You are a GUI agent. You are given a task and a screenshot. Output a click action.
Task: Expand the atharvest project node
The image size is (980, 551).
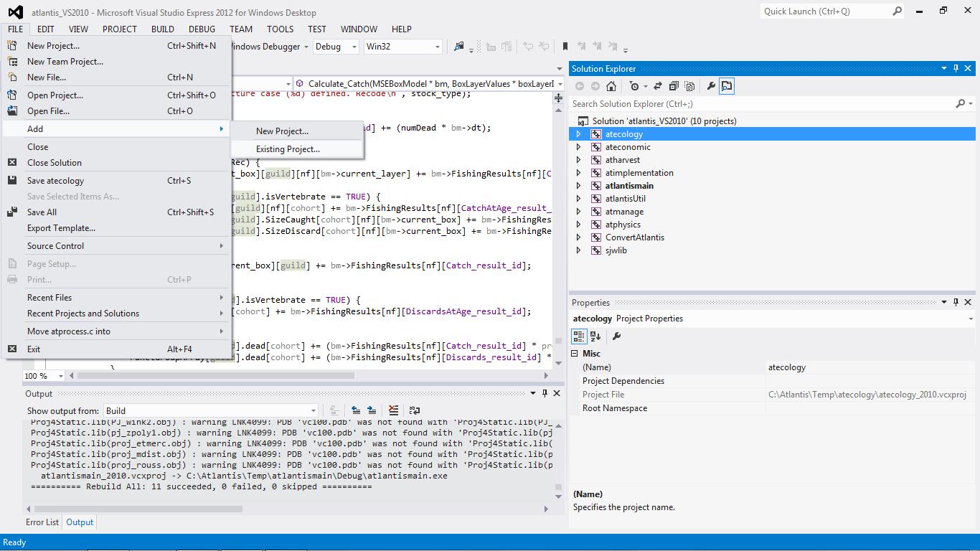click(x=579, y=160)
